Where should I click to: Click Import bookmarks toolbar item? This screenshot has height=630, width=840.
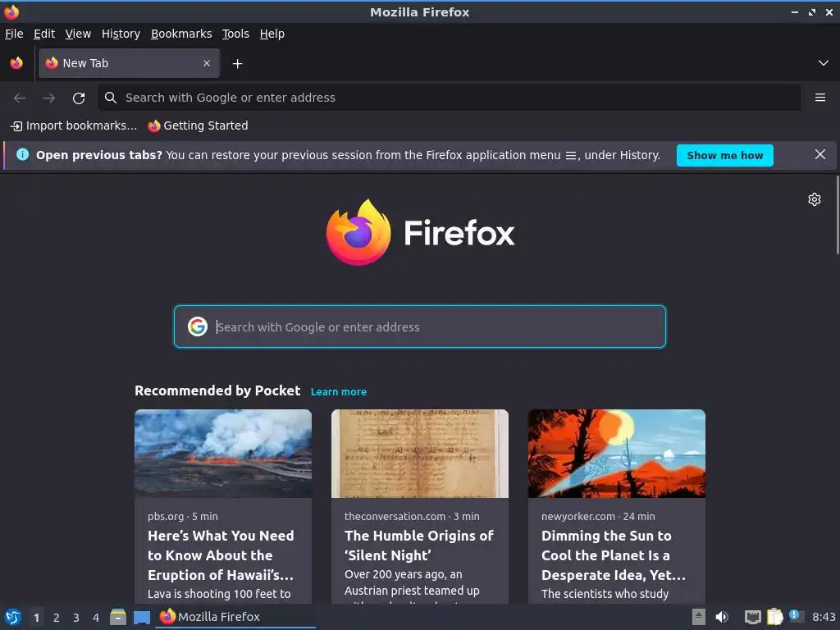click(x=74, y=126)
